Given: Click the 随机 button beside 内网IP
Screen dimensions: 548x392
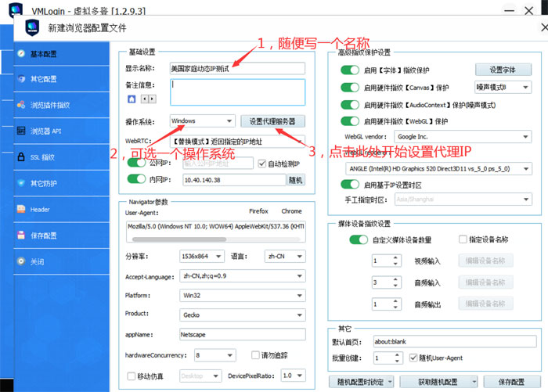Looking at the screenshot, I should (x=296, y=180).
